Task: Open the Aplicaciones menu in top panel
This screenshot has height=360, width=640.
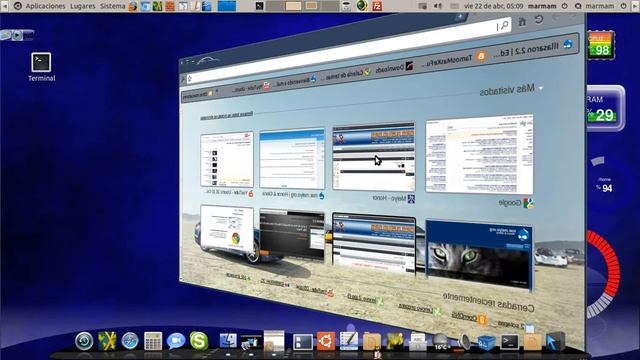Action: coord(45,6)
